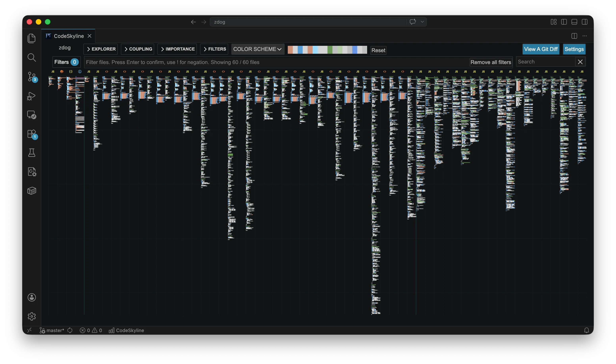The width and height of the screenshot is (616, 364).
Task: Click the split editor right icon
Action: click(x=574, y=36)
